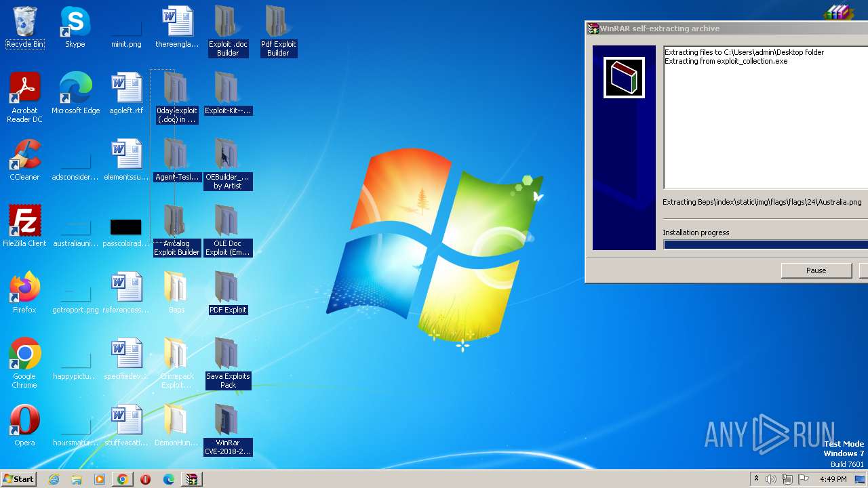Click the Installation progress bar
The width and height of the screenshot is (868, 488).
[766, 245]
